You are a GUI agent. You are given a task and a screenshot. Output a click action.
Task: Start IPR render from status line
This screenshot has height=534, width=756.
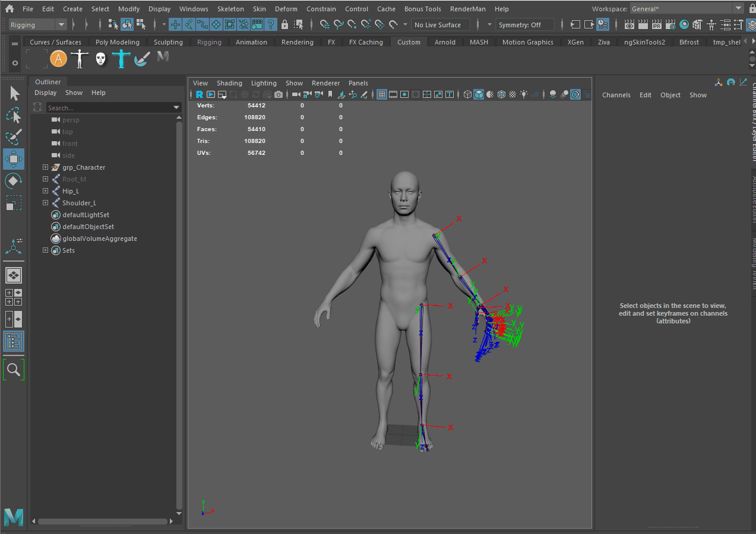click(656, 25)
